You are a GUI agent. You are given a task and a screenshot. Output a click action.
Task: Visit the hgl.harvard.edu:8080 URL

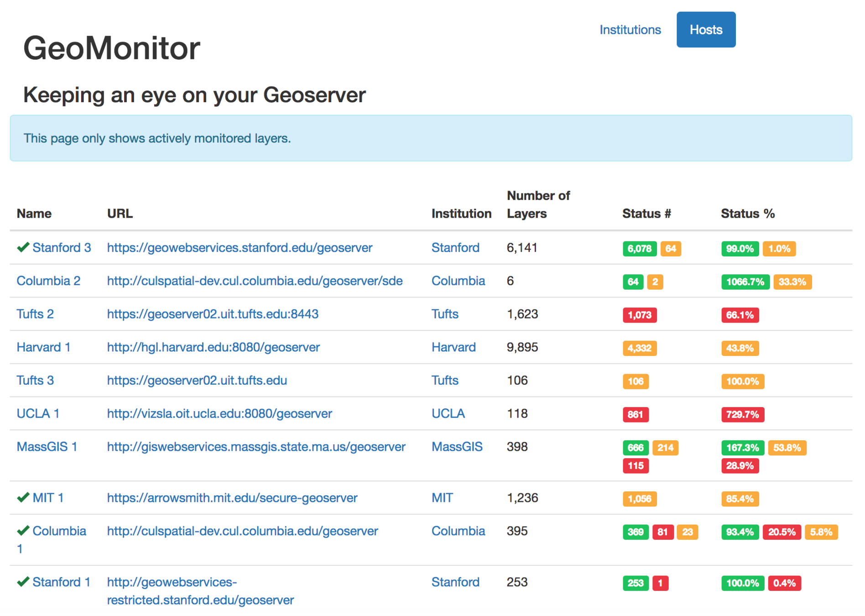[213, 348]
